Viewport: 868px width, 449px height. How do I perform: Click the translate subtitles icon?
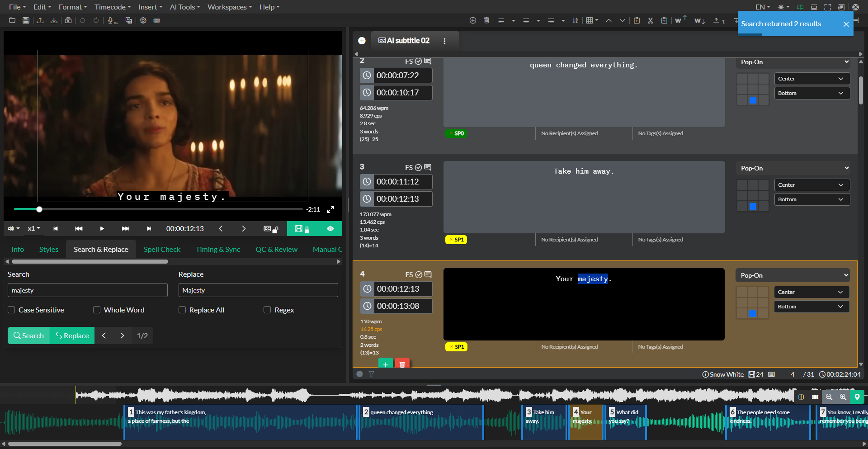coord(129,20)
